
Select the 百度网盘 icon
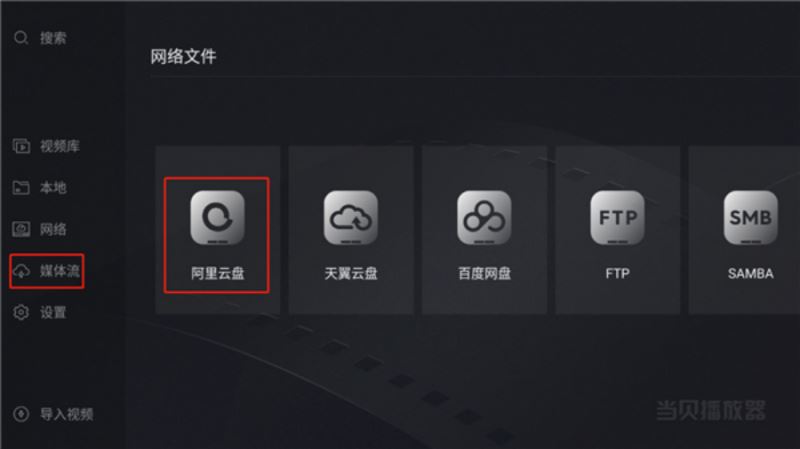coord(484,218)
